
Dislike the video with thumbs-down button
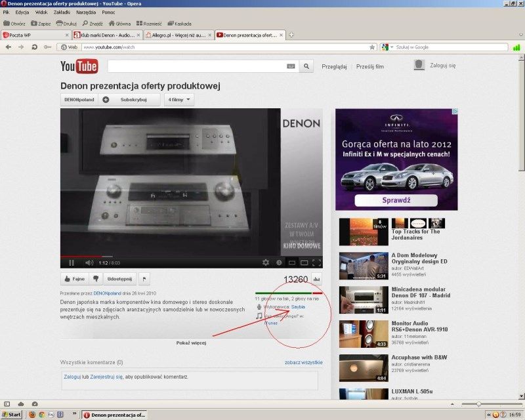tap(95, 279)
